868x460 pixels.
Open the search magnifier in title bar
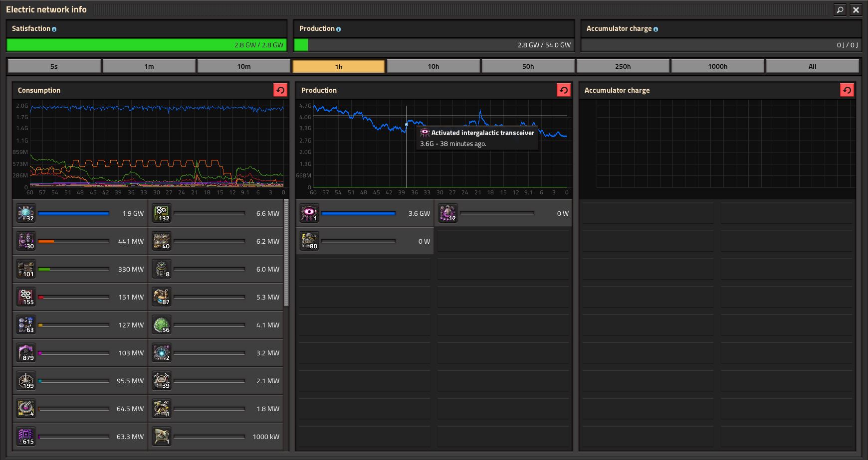[840, 9]
